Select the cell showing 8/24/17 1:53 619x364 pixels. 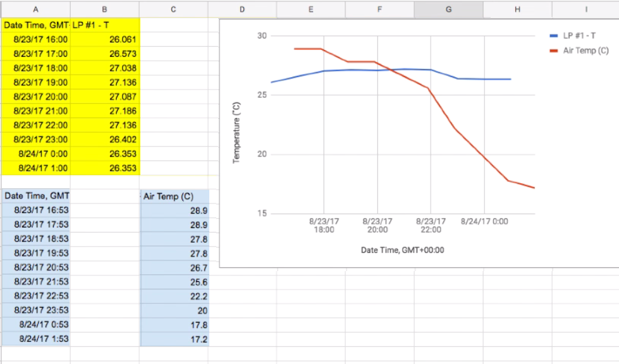click(35, 339)
